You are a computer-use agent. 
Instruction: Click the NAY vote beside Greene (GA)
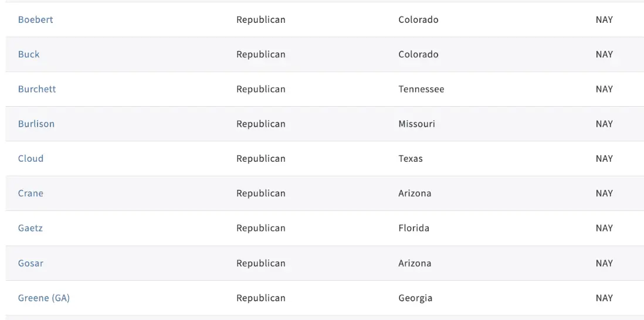point(604,298)
